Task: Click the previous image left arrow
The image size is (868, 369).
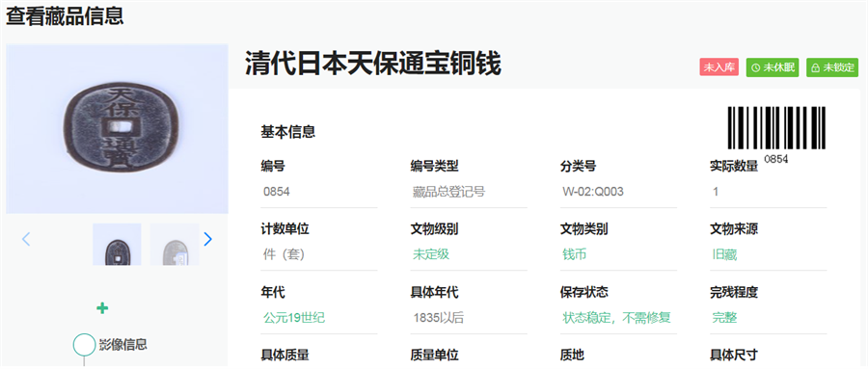Action: point(25,239)
